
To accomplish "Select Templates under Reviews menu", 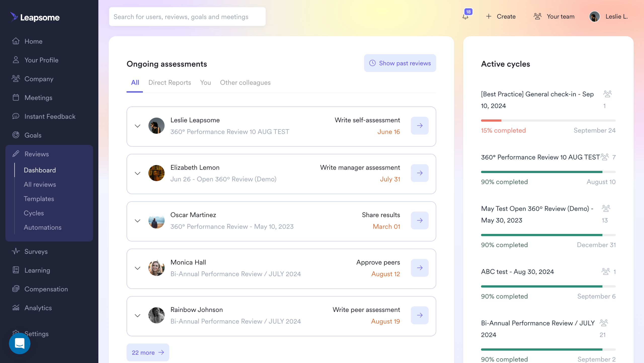I will point(39,198).
